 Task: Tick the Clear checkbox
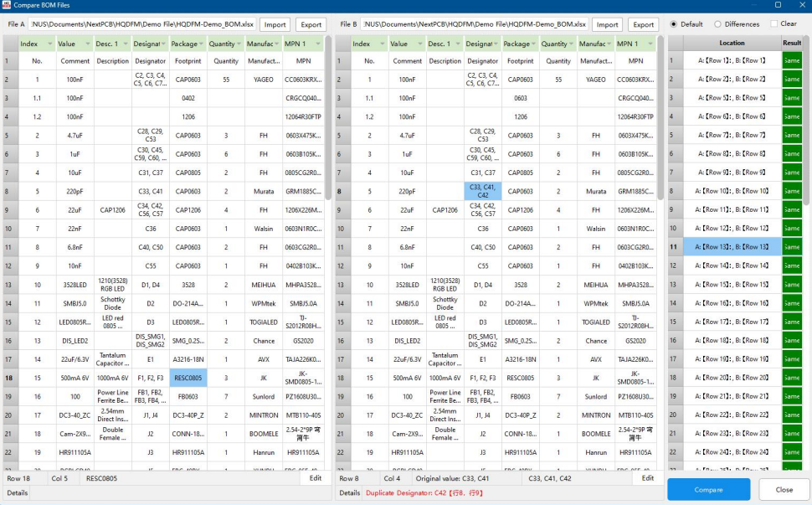click(773, 24)
